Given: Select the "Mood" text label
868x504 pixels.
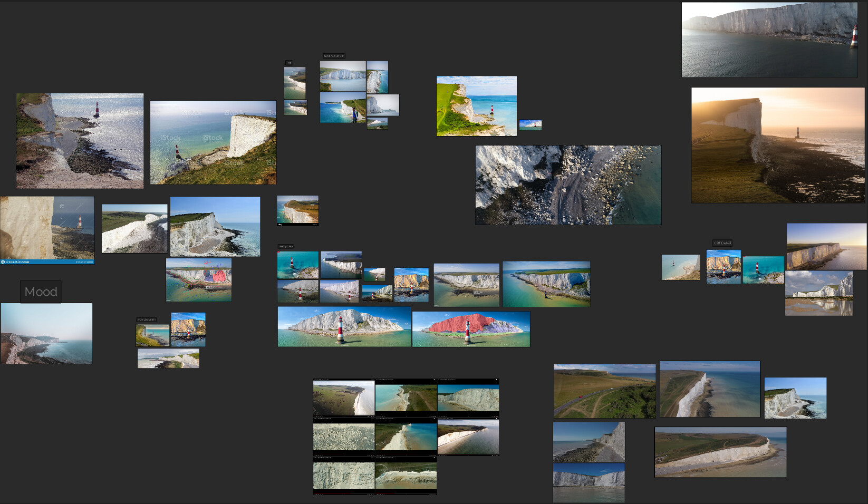Looking at the screenshot, I should pyautogui.click(x=41, y=291).
